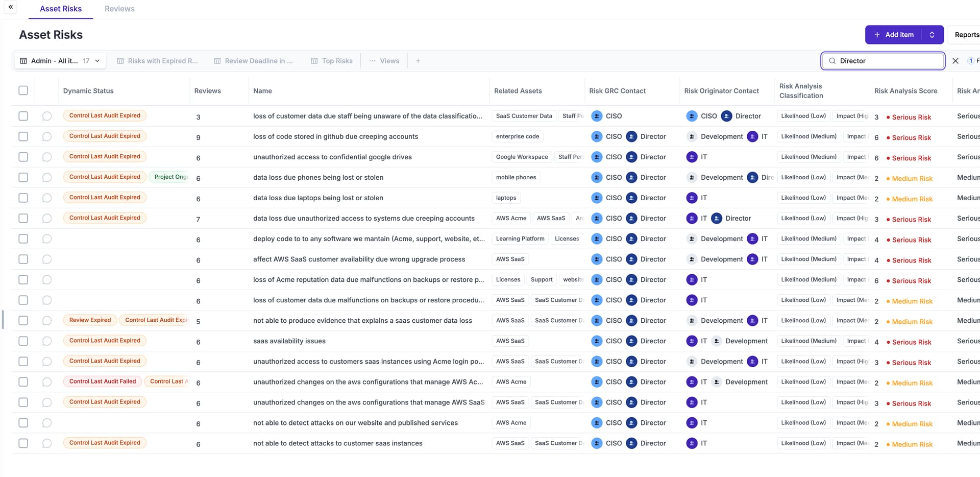The height and width of the screenshot is (477, 980).
Task: Click the Add item button
Action: point(894,35)
